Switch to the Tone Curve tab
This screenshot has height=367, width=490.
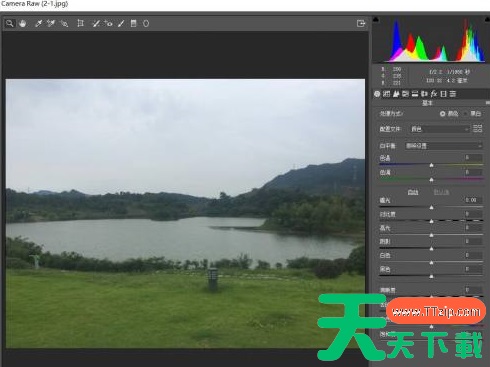pos(386,94)
